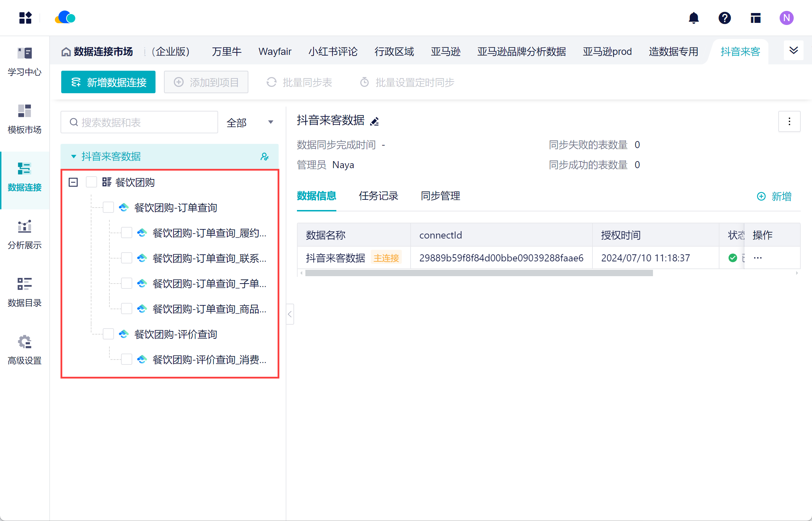Check the 餐饮团购 checkbox
Image resolution: width=812 pixels, height=521 pixels.
(91, 182)
